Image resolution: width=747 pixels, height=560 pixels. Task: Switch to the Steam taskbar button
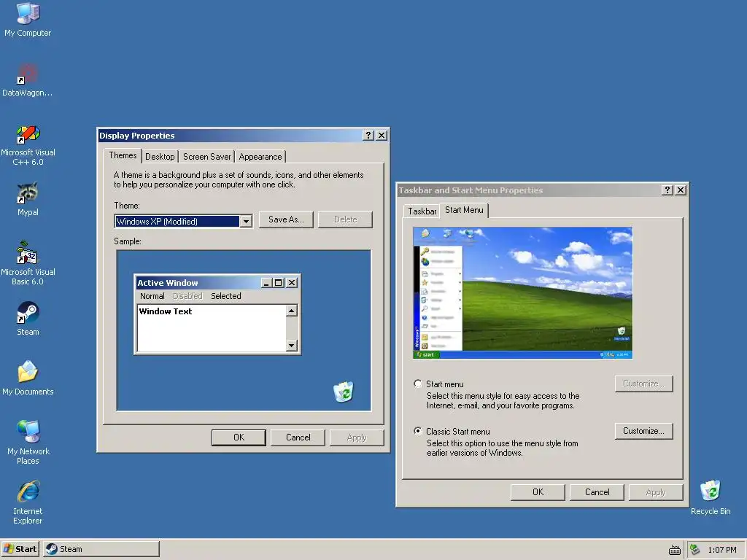click(101, 549)
